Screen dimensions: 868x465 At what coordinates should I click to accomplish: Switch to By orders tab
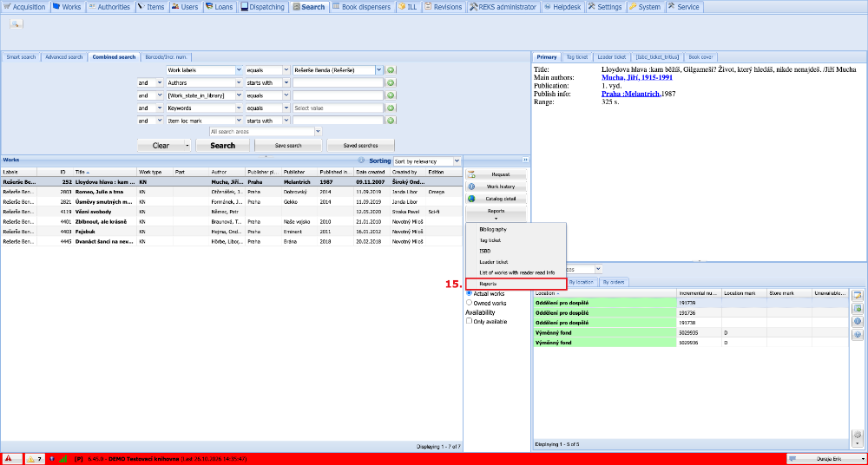(614, 282)
